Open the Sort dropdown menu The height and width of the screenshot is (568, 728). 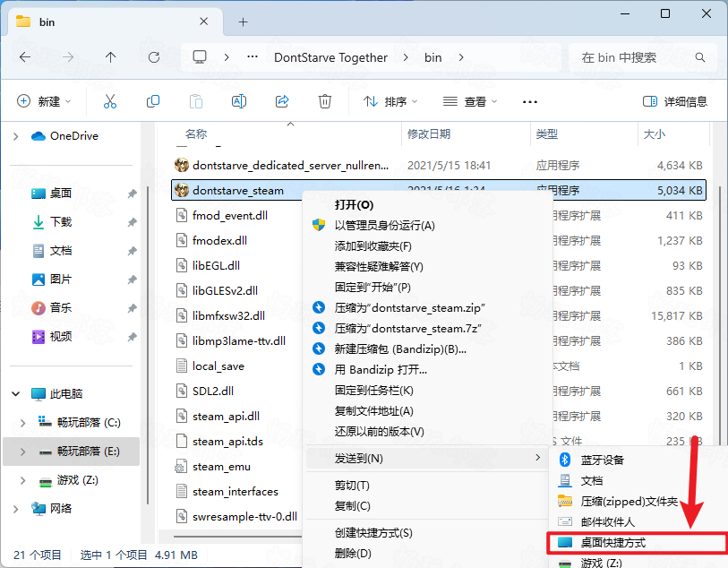tap(390, 101)
